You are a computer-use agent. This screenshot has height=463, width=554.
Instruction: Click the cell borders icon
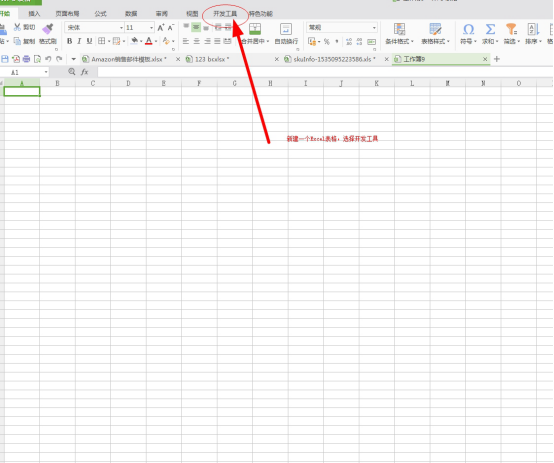click(x=101, y=41)
